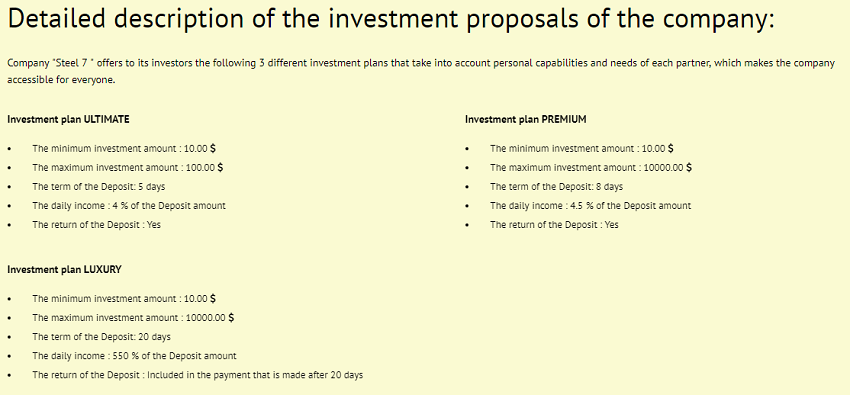The width and height of the screenshot is (850, 395).
Task: Click the PREMIUM minimum investment amount line
Action: point(582,148)
